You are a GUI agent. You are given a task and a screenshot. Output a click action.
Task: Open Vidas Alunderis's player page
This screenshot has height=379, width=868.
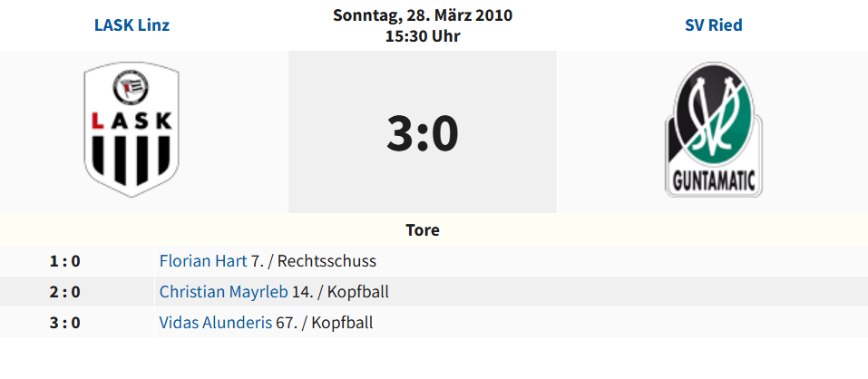(215, 323)
